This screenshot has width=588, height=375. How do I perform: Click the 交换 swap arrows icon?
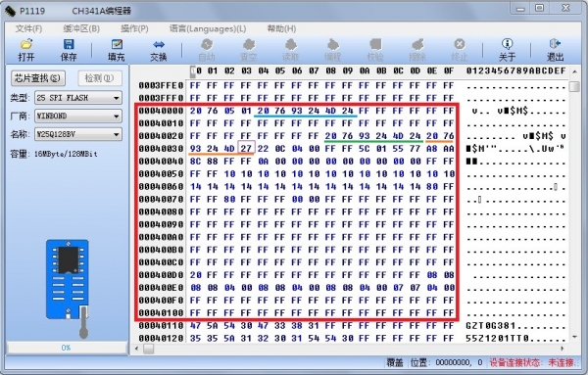click(158, 50)
